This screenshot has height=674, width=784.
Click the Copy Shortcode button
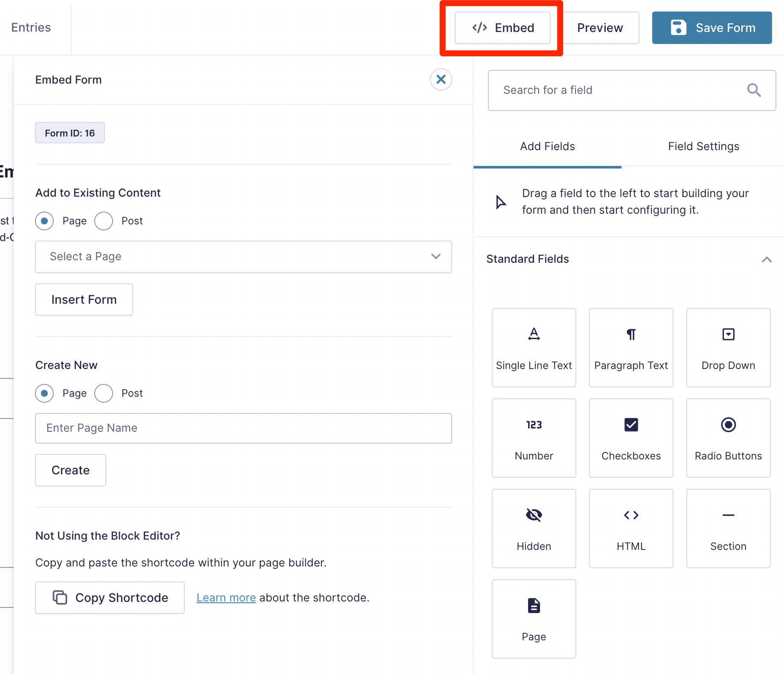pyautogui.click(x=110, y=598)
